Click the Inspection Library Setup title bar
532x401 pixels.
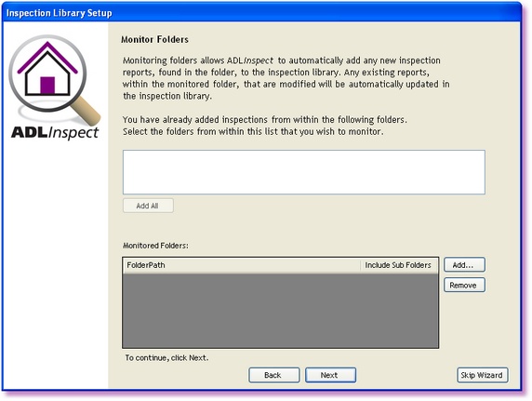(261, 13)
